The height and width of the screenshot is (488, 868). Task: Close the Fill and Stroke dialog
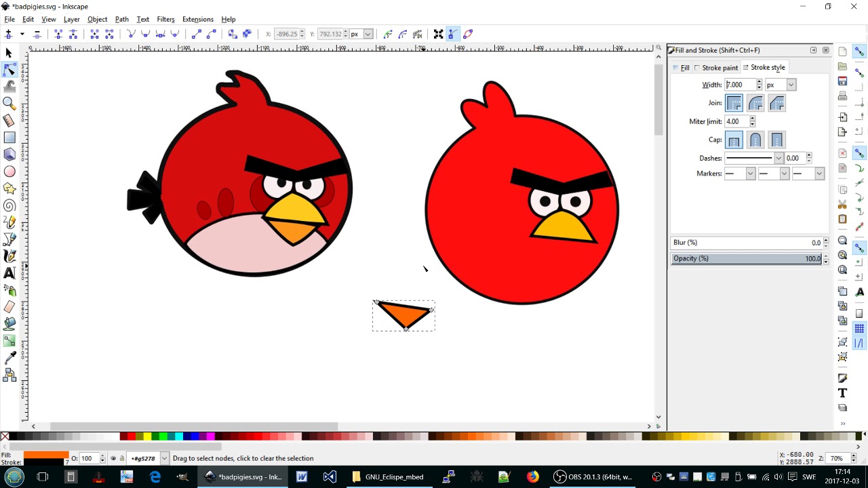click(825, 50)
